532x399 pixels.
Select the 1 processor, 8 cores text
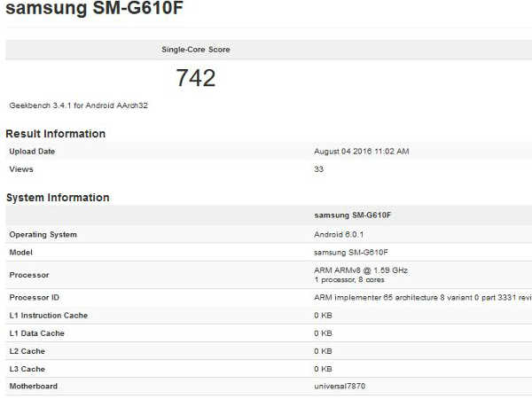[349, 280]
